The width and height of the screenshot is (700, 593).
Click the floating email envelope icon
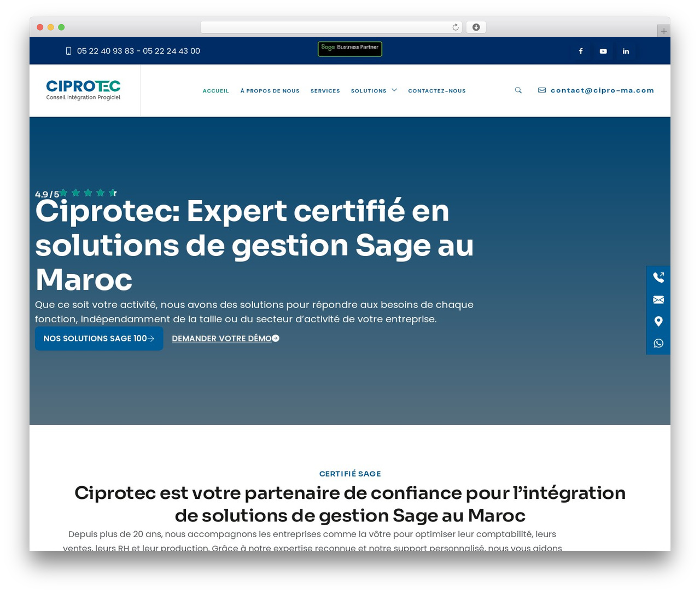pyautogui.click(x=658, y=299)
